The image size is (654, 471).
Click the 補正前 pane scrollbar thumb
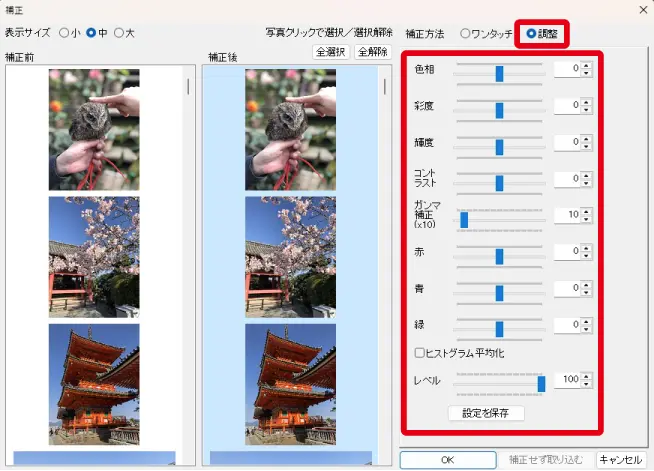pyautogui.click(x=188, y=87)
